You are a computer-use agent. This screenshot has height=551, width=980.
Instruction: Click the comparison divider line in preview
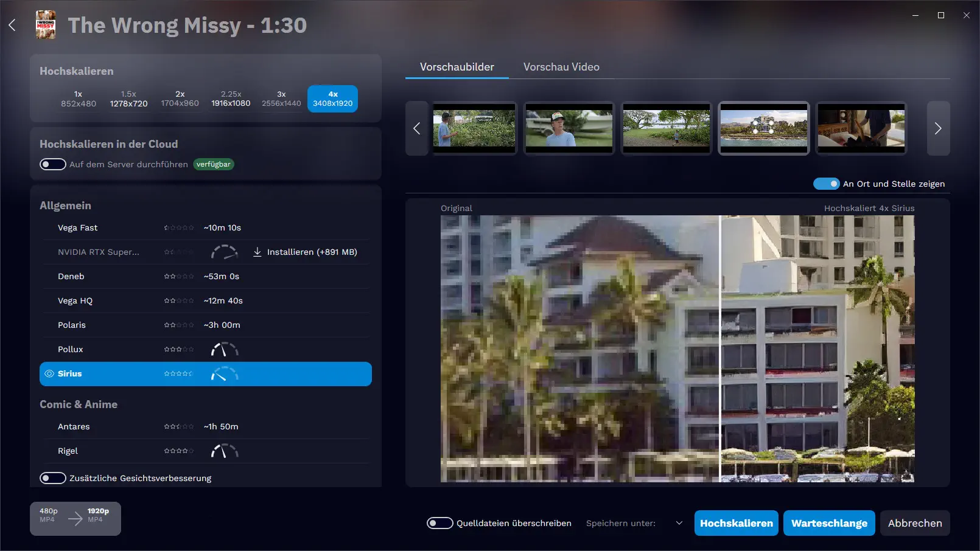coord(720,348)
